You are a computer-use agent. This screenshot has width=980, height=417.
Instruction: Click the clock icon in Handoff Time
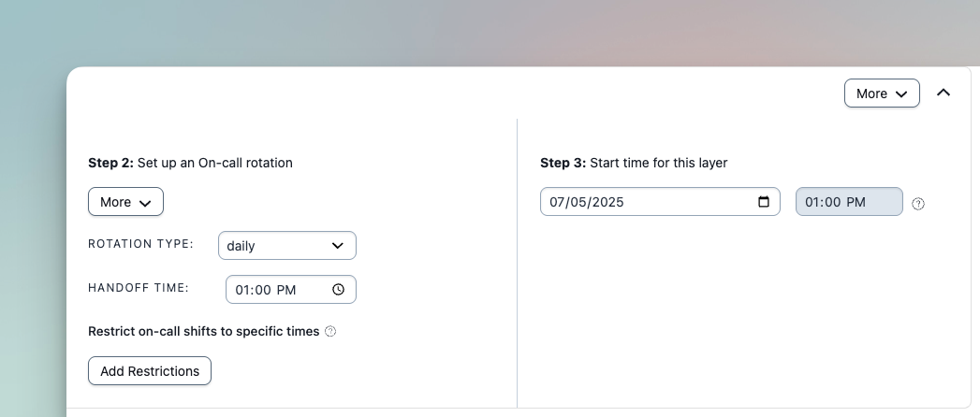pos(339,290)
